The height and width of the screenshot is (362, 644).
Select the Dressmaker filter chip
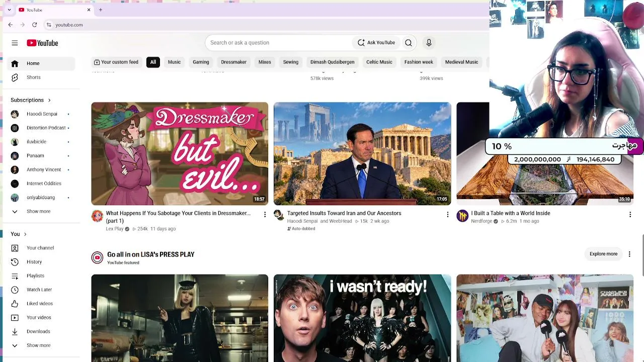(233, 62)
